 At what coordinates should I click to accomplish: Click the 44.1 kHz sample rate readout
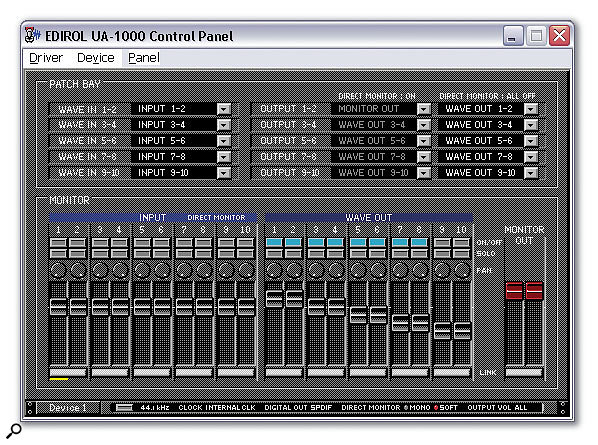(154, 408)
